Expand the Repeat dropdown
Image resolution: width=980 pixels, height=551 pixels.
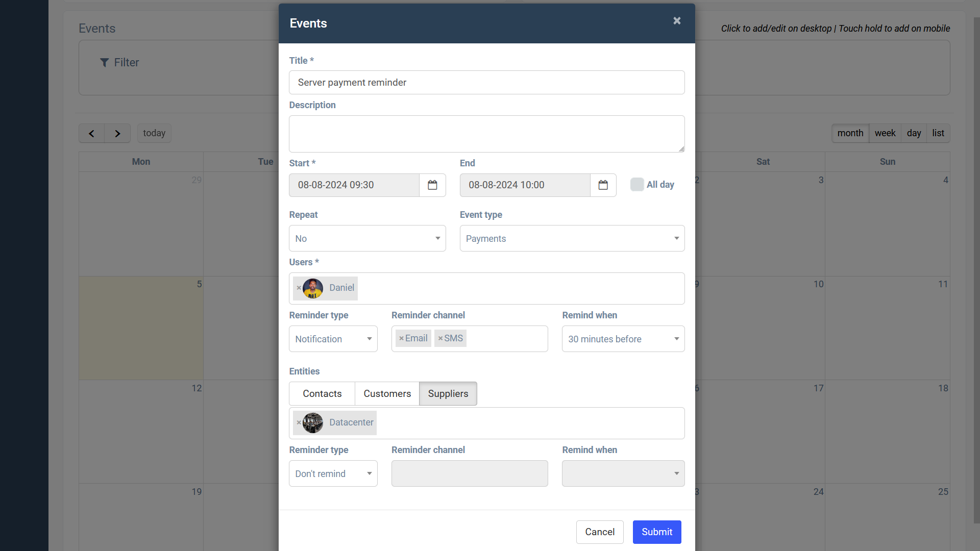coord(367,238)
